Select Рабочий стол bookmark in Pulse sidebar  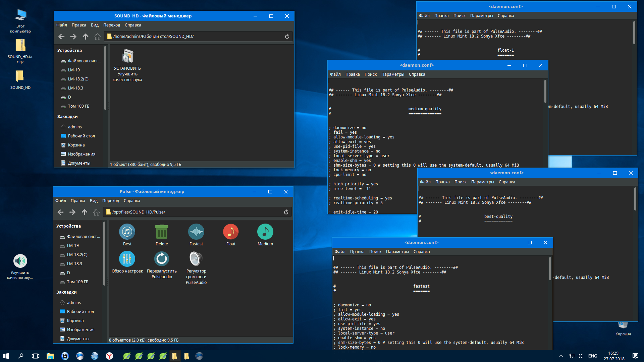tap(80, 312)
